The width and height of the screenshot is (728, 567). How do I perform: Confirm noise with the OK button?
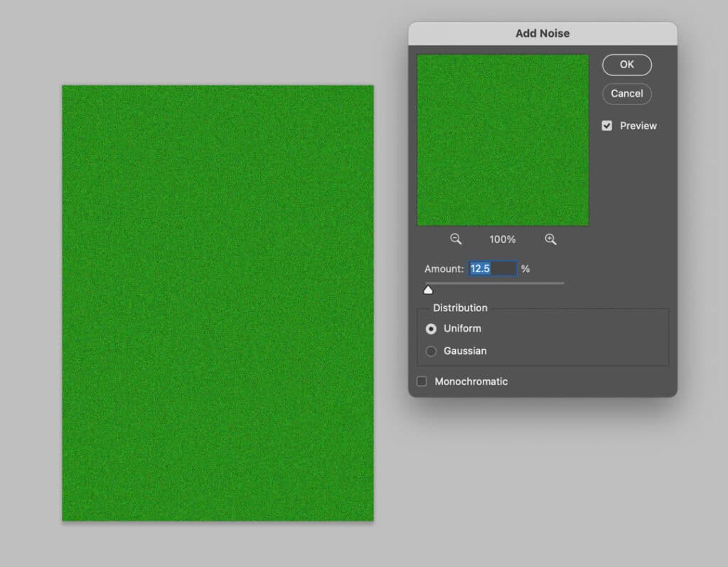click(x=627, y=65)
